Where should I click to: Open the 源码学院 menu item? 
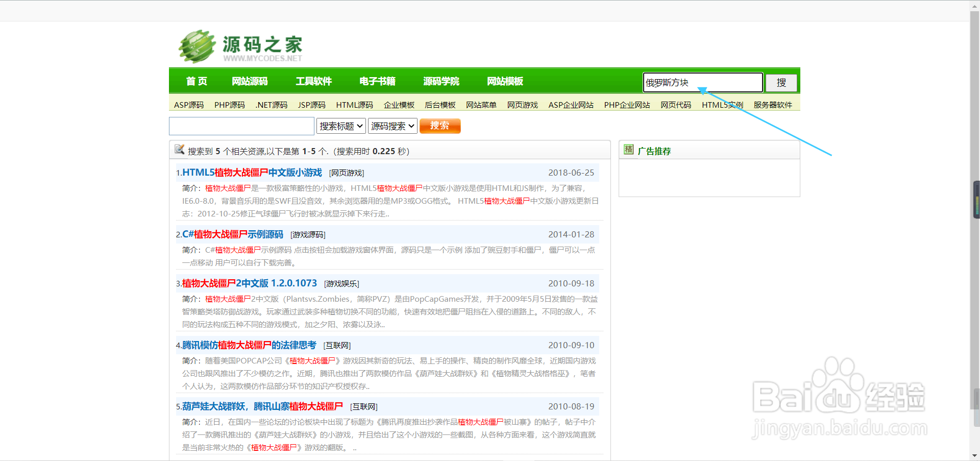(441, 81)
